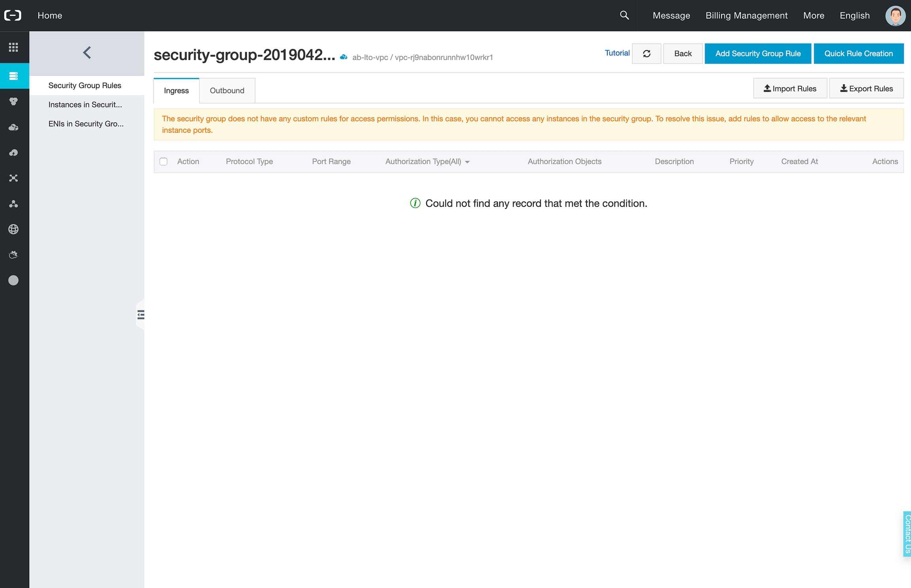Click the Contact Us side tab
911x588 pixels.
click(x=907, y=534)
